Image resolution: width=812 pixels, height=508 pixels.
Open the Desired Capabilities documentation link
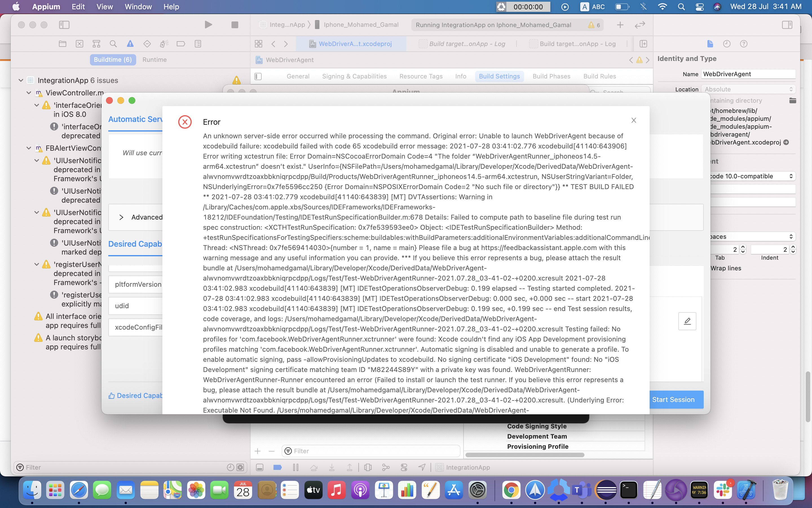pyautogui.click(x=135, y=396)
